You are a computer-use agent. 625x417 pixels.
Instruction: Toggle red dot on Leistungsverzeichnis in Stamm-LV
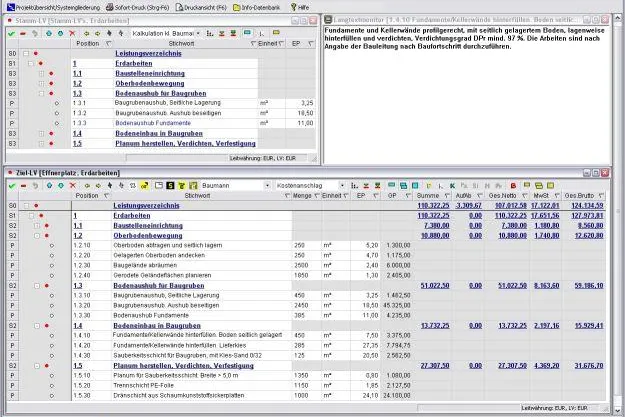[x=36, y=53]
